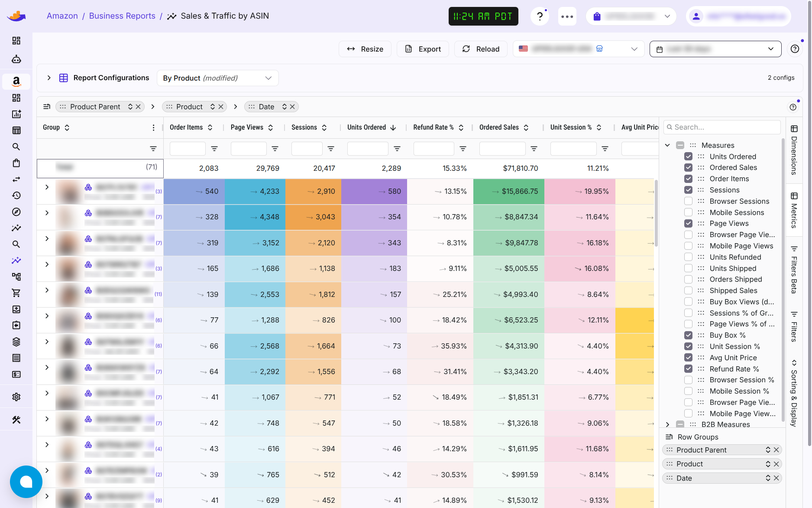Screen dimensions: 812x508
Task: Expand the Report Configurations section
Action: click(49, 78)
